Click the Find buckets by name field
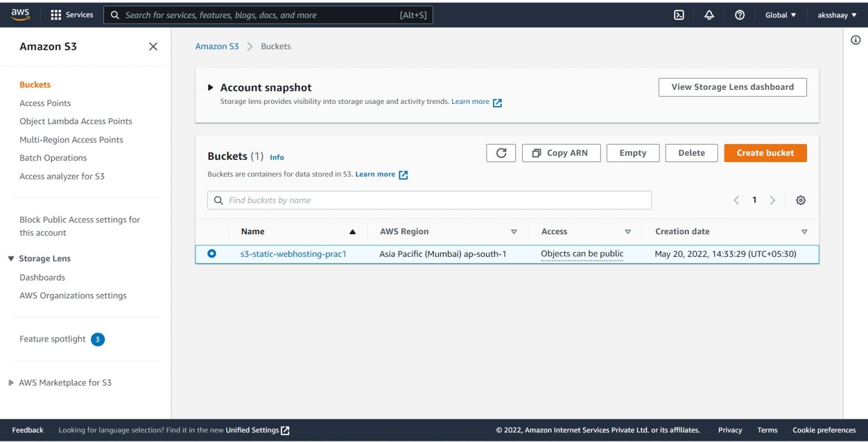Viewport: 868px width, 442px height. tap(429, 200)
